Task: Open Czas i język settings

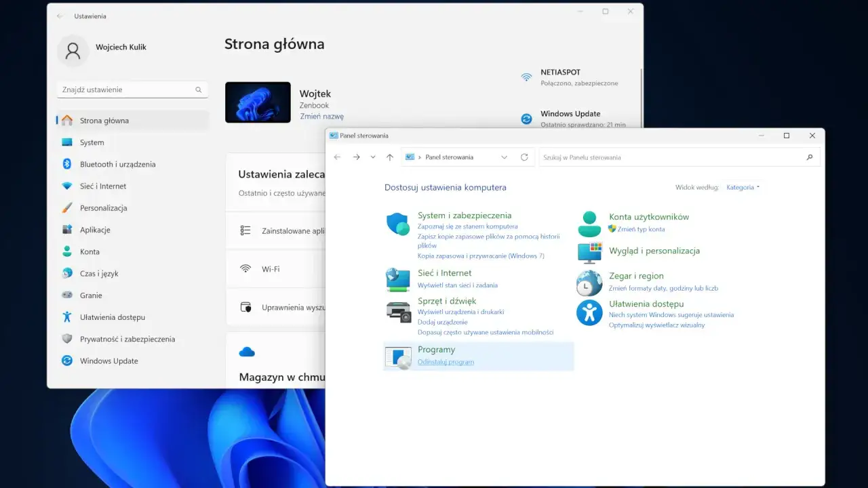Action: (133, 273)
